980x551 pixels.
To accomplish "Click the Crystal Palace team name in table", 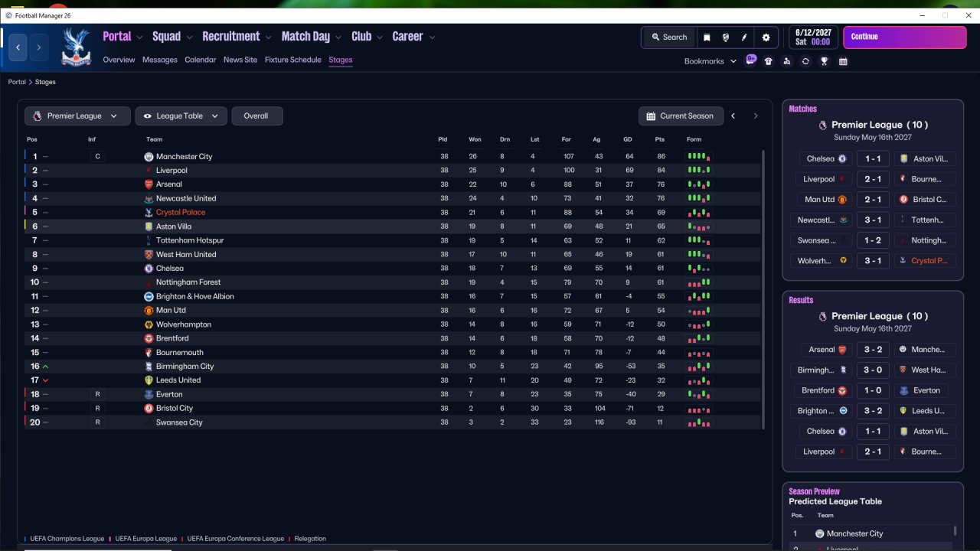I will [x=181, y=213].
